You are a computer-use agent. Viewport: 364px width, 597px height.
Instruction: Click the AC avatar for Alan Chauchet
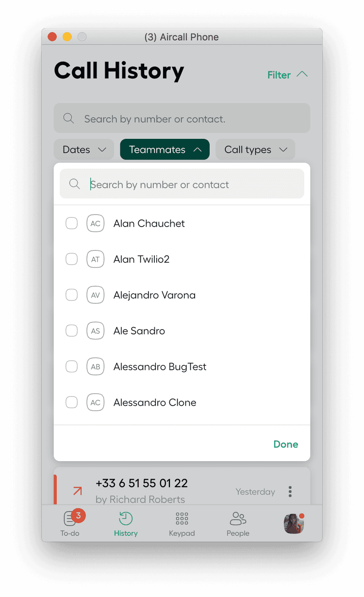[x=96, y=223]
